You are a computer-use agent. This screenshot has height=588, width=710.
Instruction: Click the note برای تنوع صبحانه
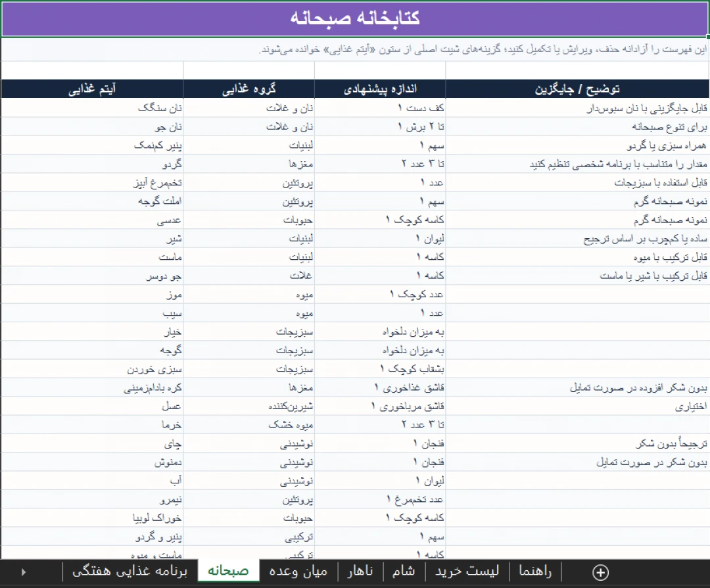tap(577, 127)
